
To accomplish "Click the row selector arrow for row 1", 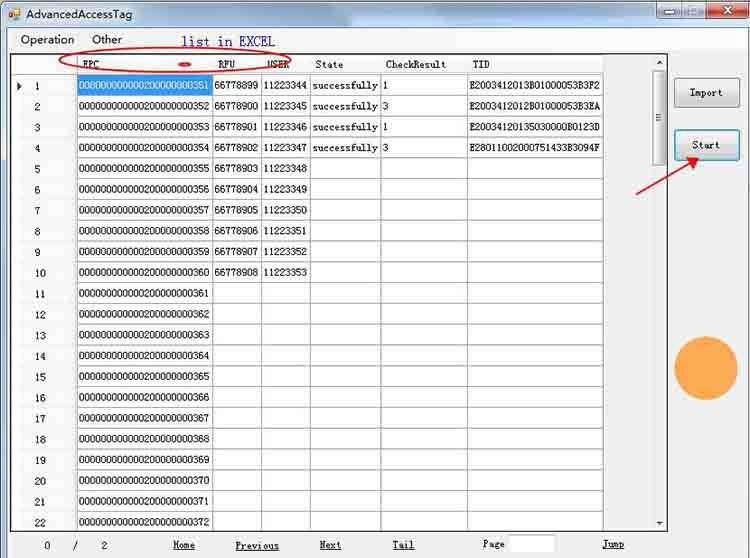I will pyautogui.click(x=19, y=86).
